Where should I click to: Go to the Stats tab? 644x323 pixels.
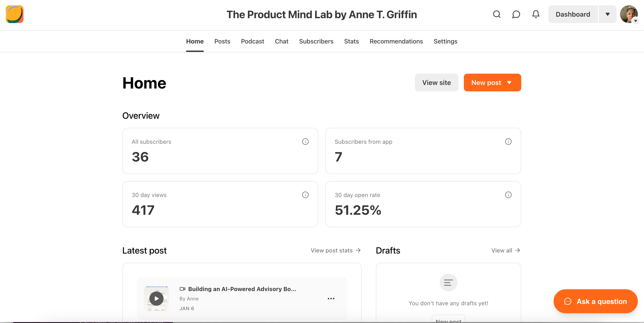pos(351,41)
